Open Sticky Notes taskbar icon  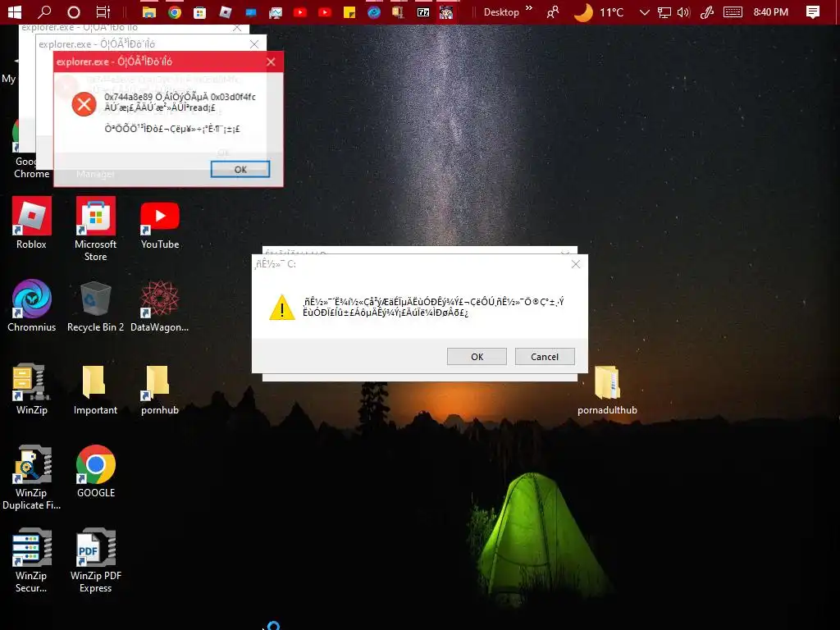click(349, 11)
